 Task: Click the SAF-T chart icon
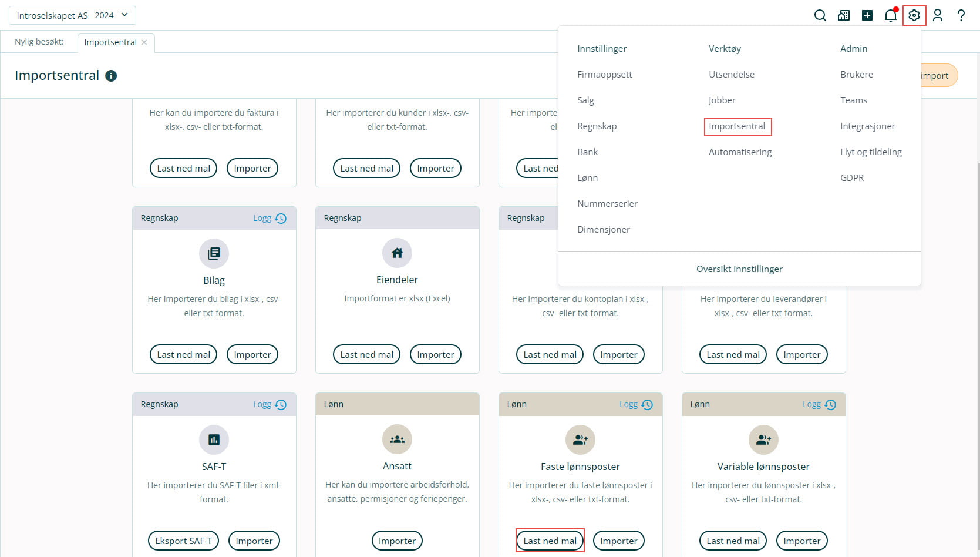click(x=214, y=439)
